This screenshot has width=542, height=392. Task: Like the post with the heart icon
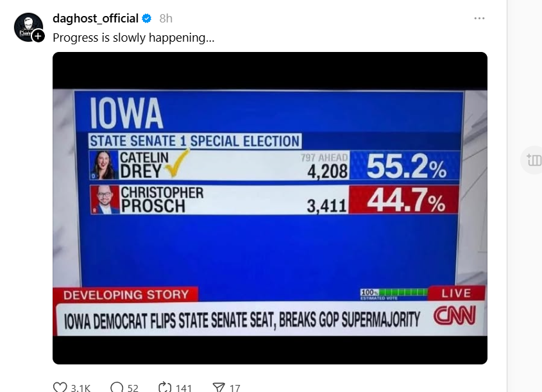coord(60,388)
